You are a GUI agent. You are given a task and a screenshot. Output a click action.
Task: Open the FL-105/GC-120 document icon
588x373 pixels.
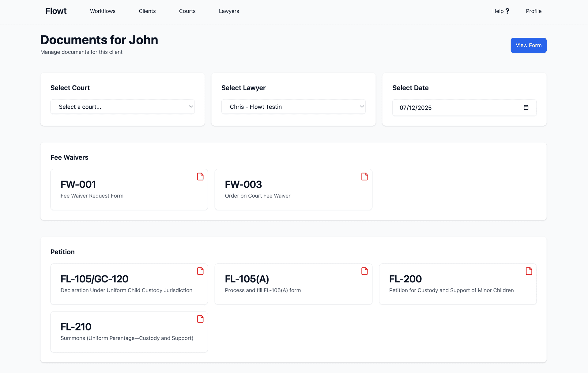[x=200, y=271]
